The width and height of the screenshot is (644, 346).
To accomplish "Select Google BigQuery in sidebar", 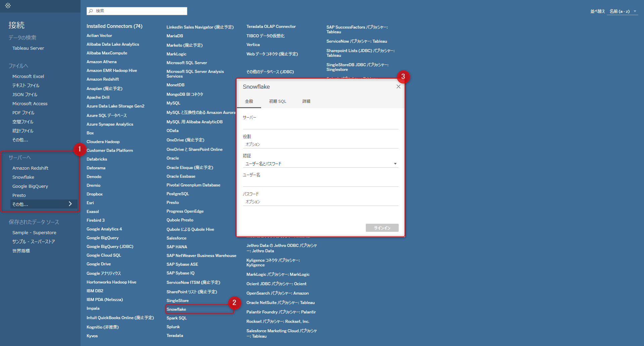I will tap(30, 186).
